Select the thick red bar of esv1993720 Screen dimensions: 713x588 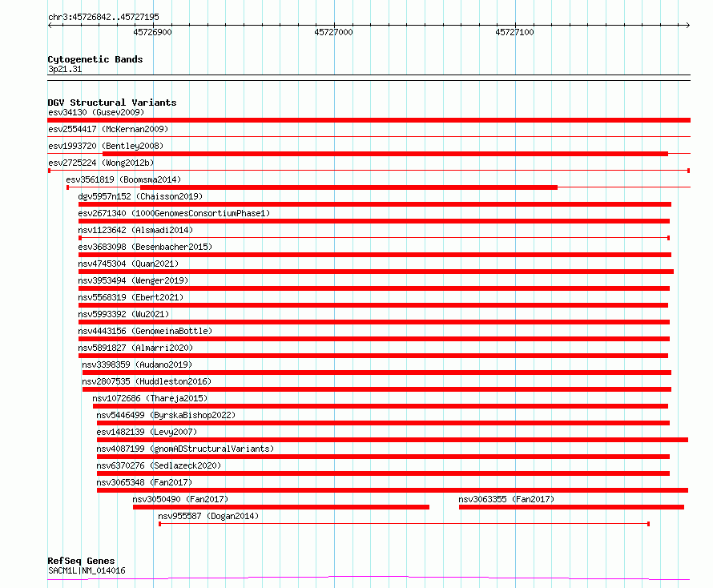385,154
